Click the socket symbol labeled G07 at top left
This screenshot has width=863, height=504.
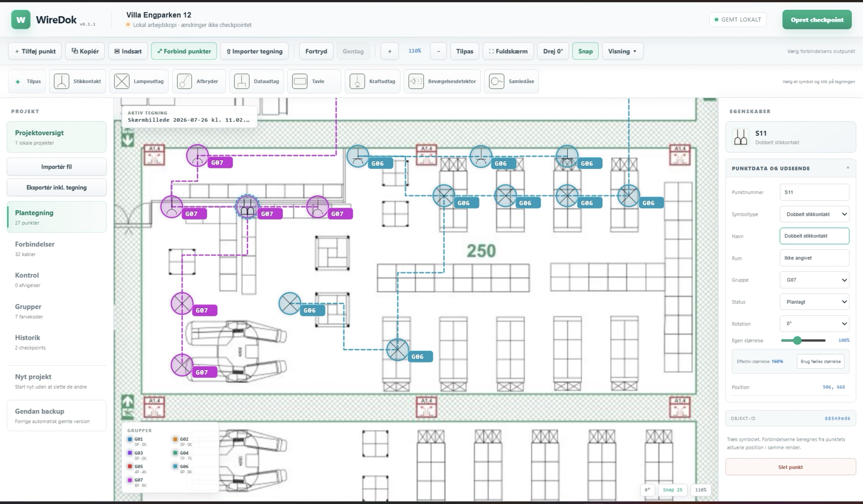click(x=197, y=156)
